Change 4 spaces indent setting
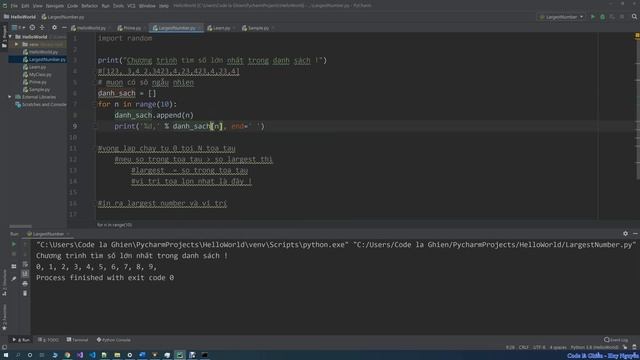Screen dimensions: 640x360 click(x=558, y=347)
